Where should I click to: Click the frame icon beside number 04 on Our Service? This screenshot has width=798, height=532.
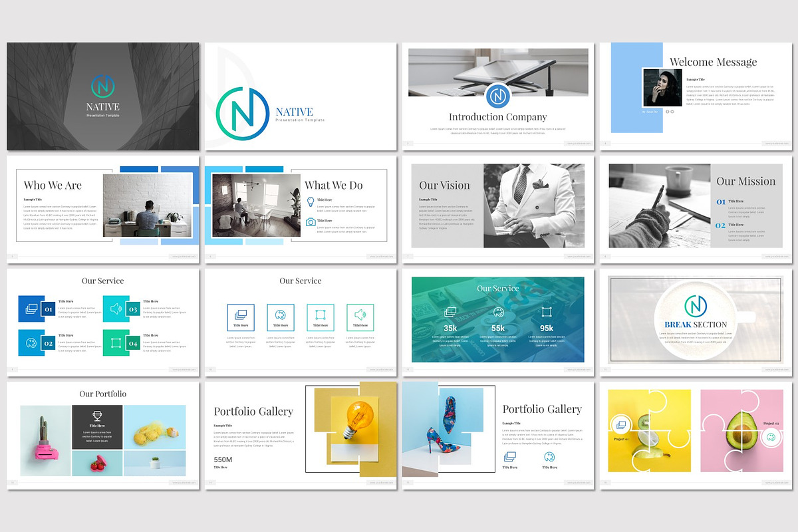pyautogui.click(x=115, y=343)
